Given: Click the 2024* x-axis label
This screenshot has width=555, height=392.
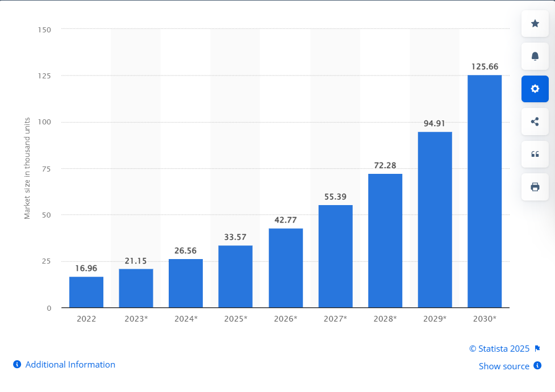Looking at the screenshot, I should (186, 319).
